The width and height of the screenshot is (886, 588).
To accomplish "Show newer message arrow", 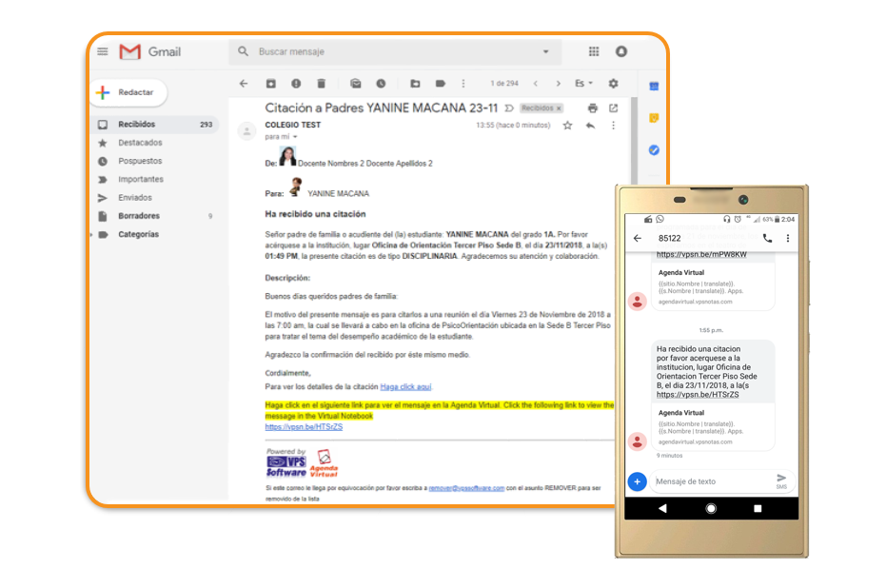I will coord(535,84).
